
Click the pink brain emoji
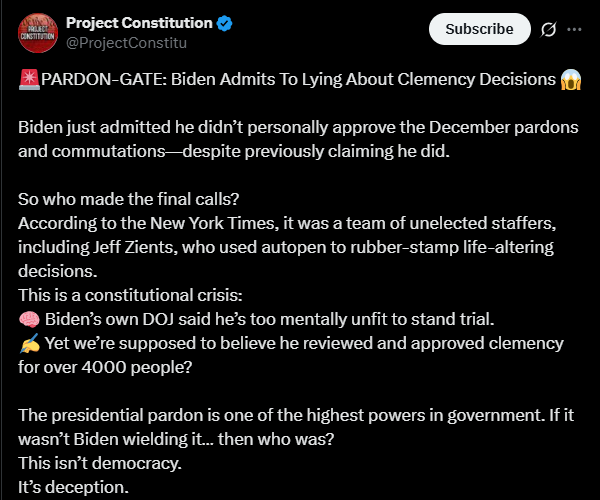[28, 319]
